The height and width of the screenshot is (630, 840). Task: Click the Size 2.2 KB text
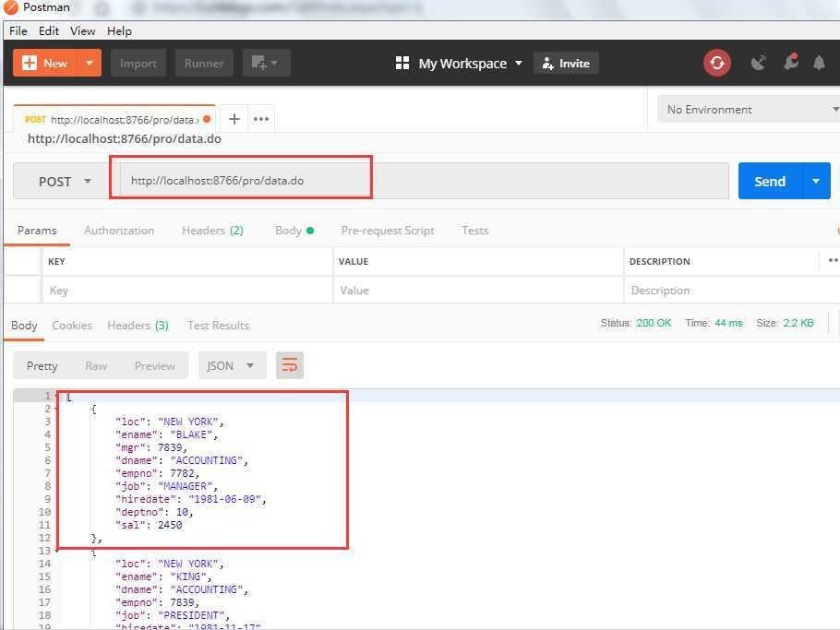(785, 323)
